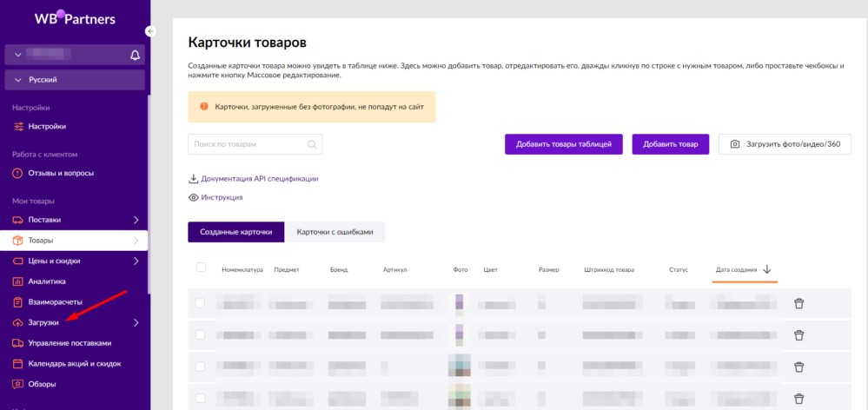
Task: Collapse the sidebar with arrow button
Action: tap(150, 31)
